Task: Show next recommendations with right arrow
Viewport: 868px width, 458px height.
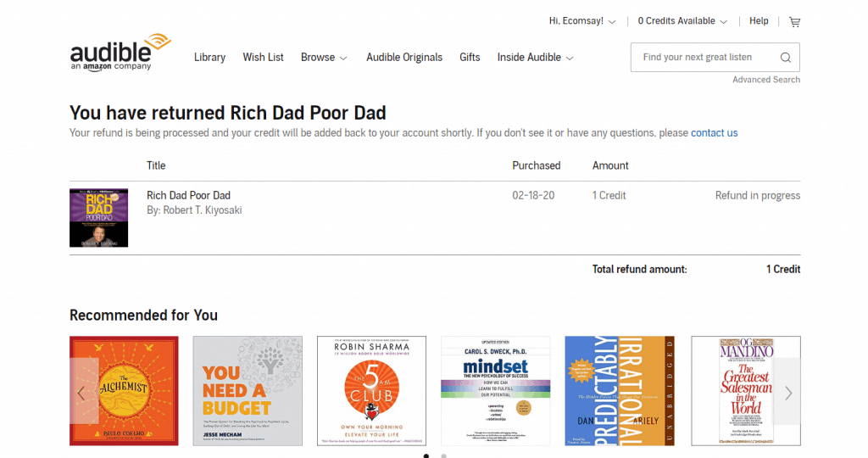Action: 787,394
